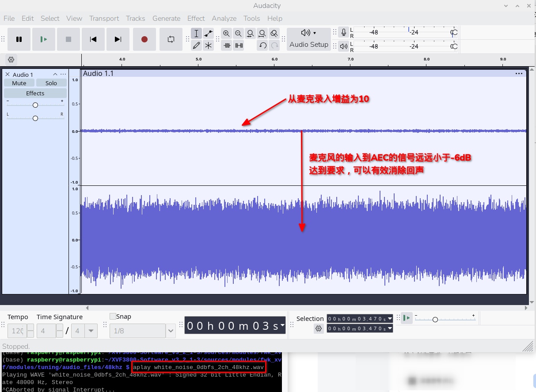536x392 pixels.
Task: Silence audio selection icon
Action: [239, 45]
